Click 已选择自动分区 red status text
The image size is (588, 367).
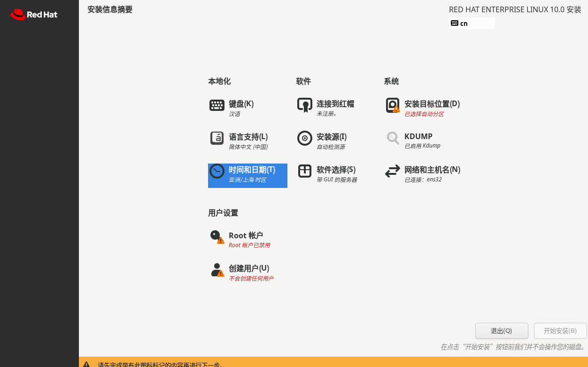[424, 114]
